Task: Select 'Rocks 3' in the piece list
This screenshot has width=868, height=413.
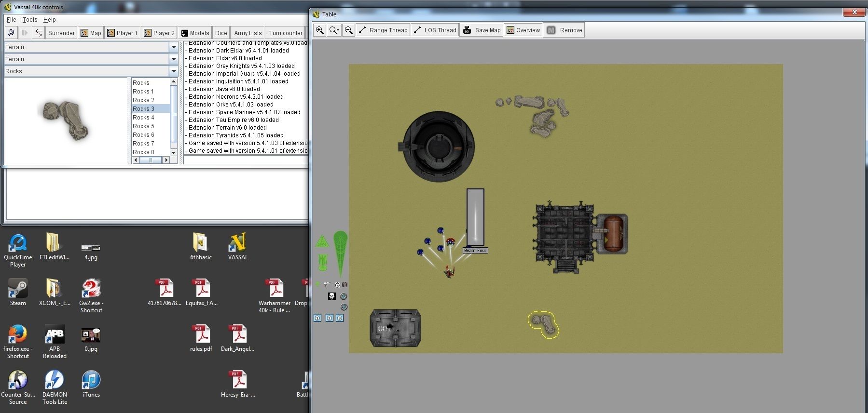Action: pos(151,108)
